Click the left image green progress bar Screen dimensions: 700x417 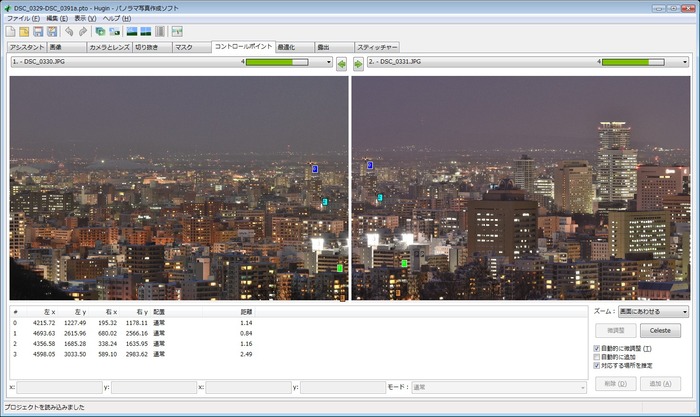277,62
